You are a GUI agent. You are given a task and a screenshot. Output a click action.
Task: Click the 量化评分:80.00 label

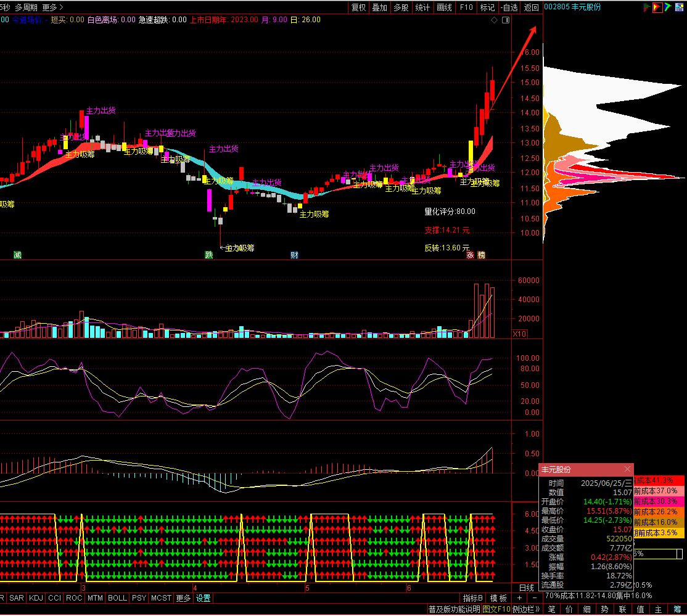[450, 211]
